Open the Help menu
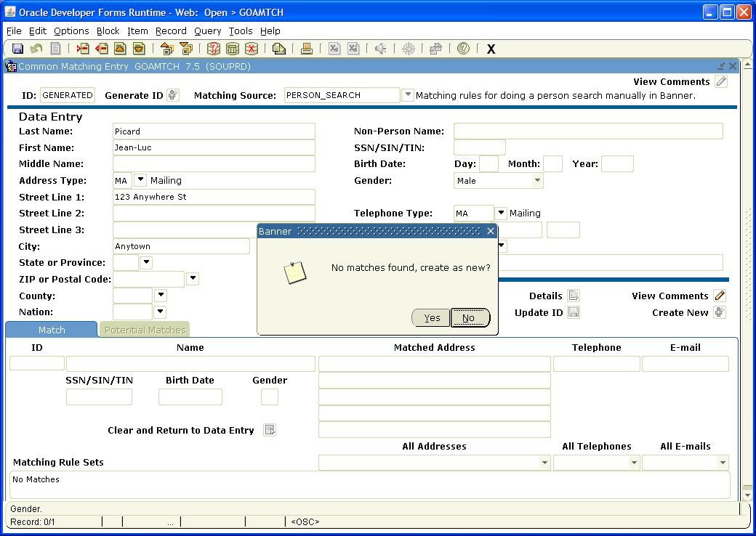This screenshot has width=756, height=536. [270, 31]
